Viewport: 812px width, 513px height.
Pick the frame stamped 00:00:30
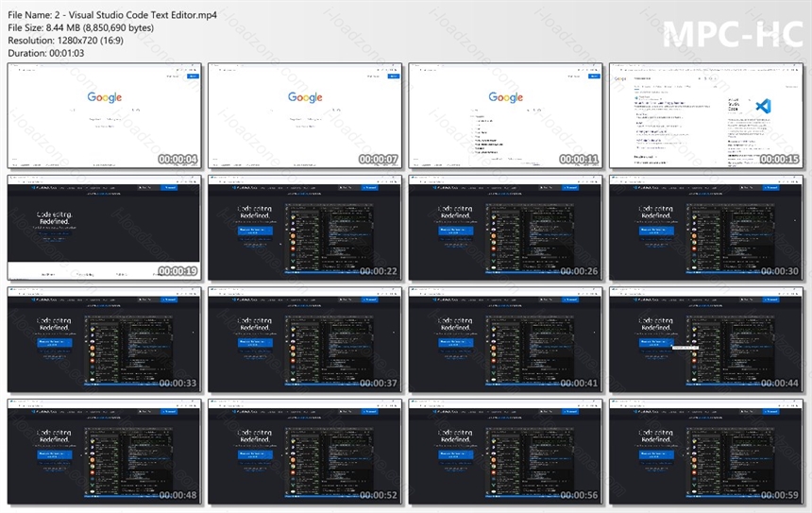pyautogui.click(x=706, y=228)
